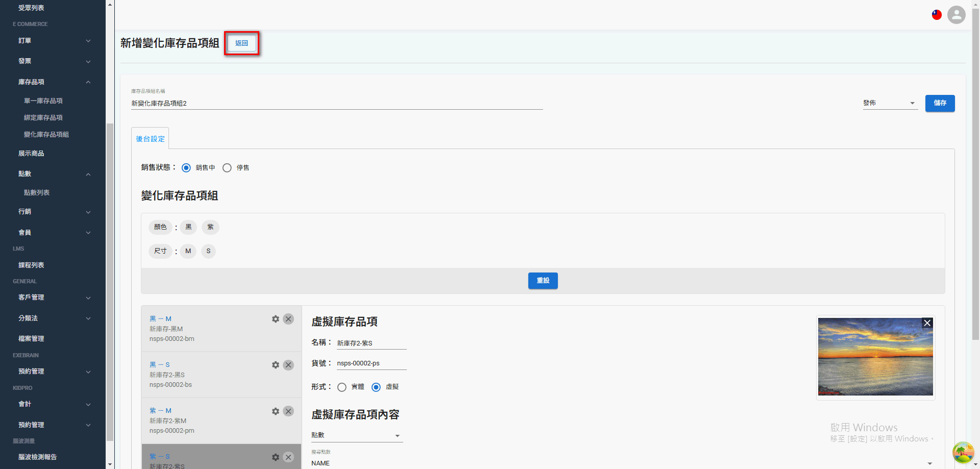Switch to the 後台設定 tab

point(150,139)
